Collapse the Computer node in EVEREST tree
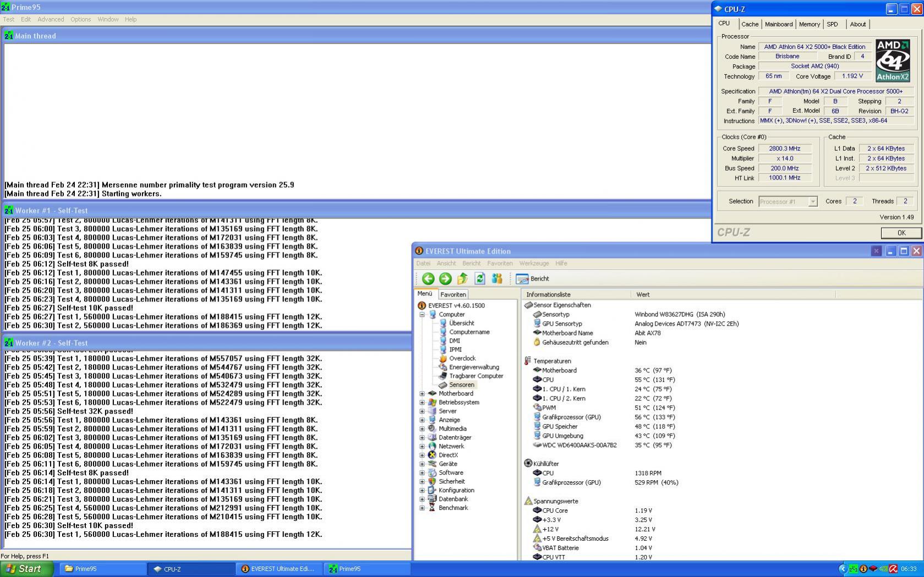The image size is (924, 577). 422,315
